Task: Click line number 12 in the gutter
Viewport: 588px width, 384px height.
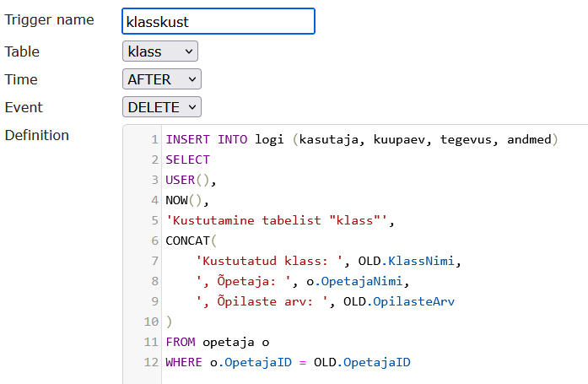Action: (152, 362)
